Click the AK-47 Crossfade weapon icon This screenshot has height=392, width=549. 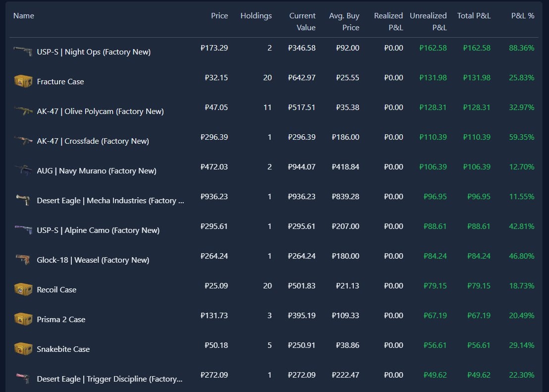click(23, 141)
